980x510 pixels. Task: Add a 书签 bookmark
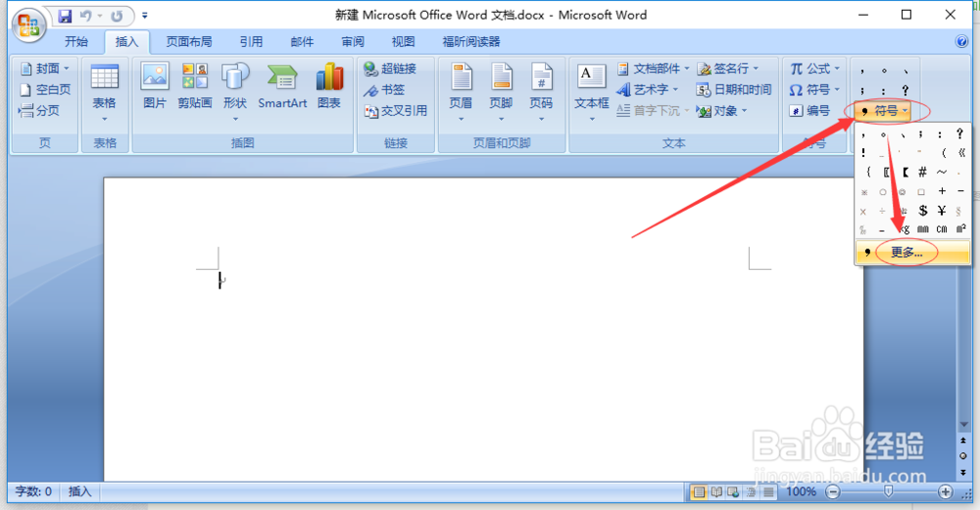point(384,89)
